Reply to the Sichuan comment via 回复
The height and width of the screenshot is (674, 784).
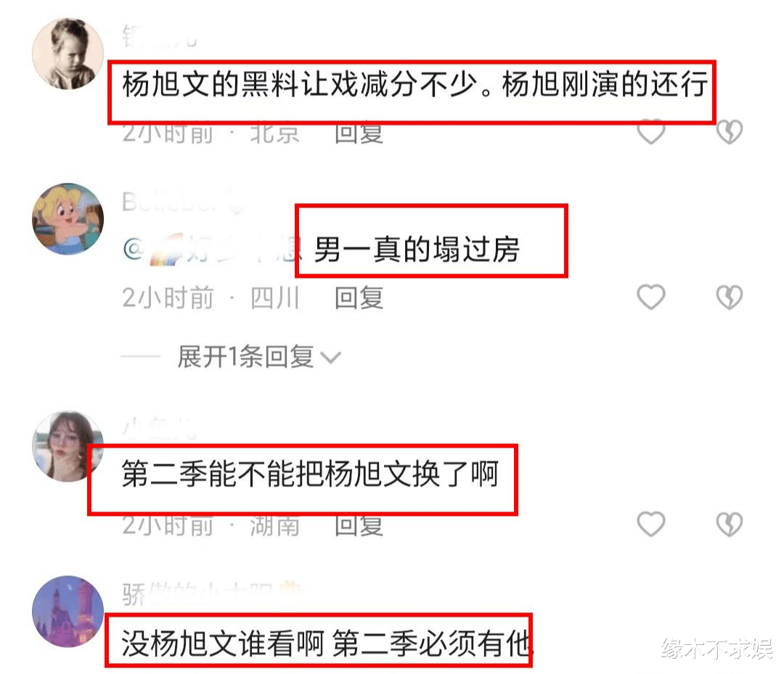tap(359, 297)
